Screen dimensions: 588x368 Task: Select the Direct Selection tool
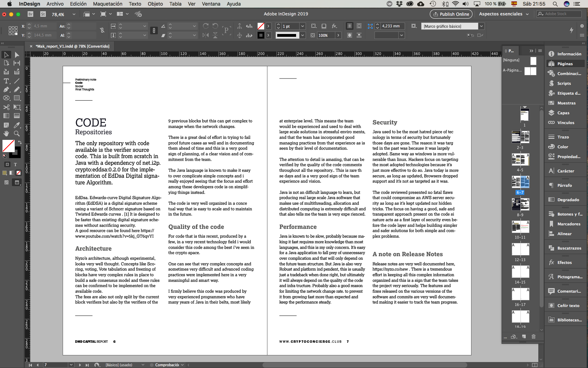pyautogui.click(x=17, y=55)
